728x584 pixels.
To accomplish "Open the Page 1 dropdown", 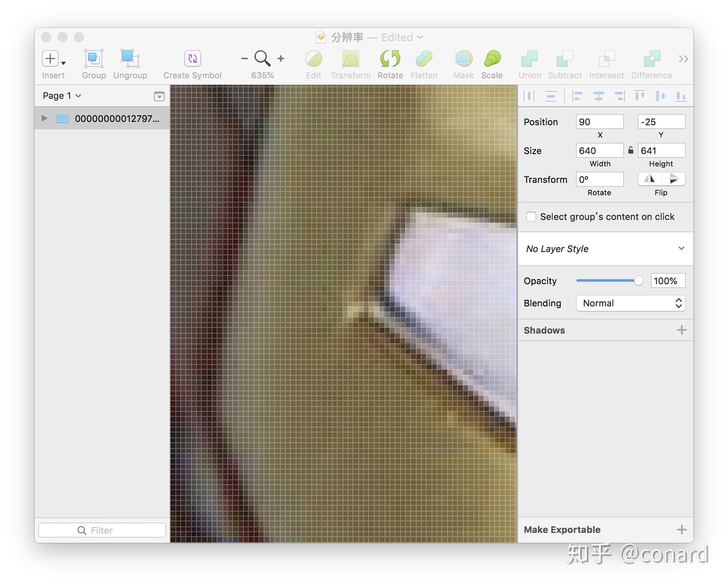I will 62,96.
